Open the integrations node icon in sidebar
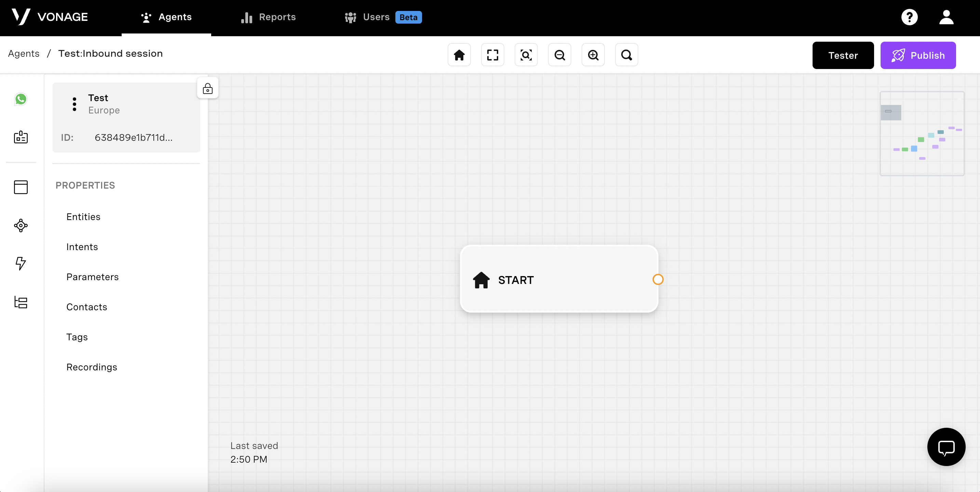980x492 pixels. 21,225
